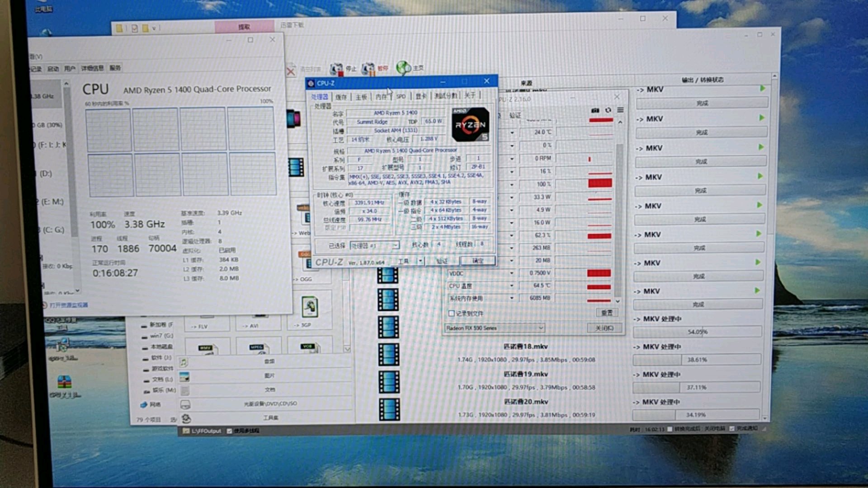Open dropdown arrow next to 0 RPM sensor
This screenshot has width=868, height=488.
tap(512, 159)
